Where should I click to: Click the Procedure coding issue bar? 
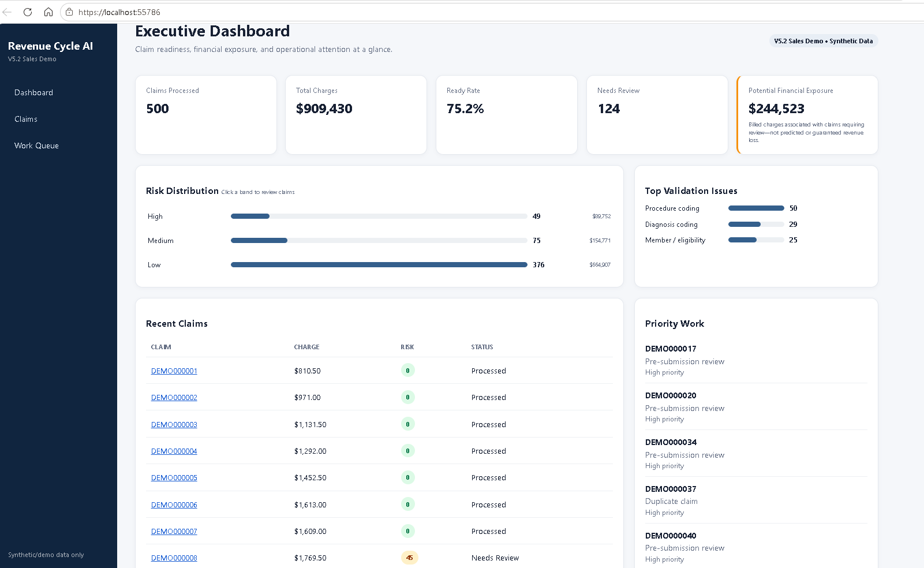(x=756, y=208)
